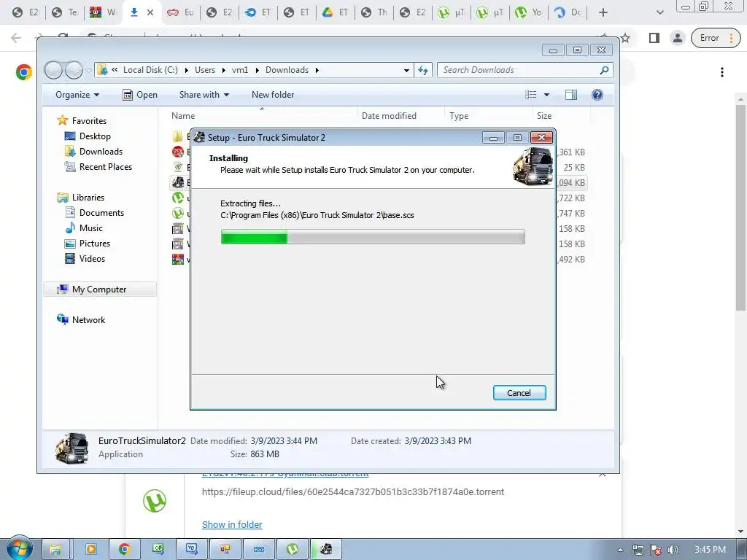
Task: Toggle the Chrome side panel icon
Action: coord(654,38)
